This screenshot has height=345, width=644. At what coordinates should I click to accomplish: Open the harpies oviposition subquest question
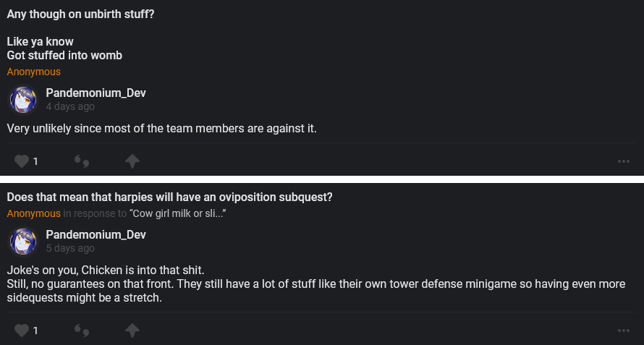[169, 197]
